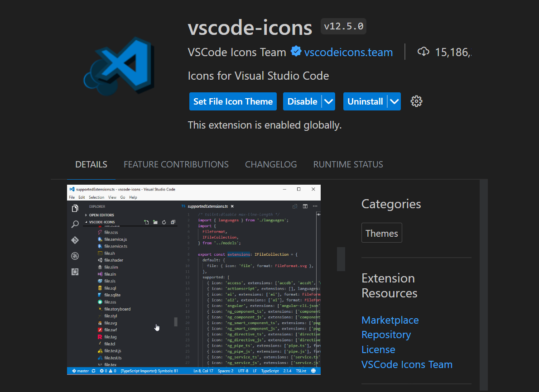This screenshot has height=392, width=539.
Task: Select file.storyboard in the preview file tree
Action: (114, 309)
